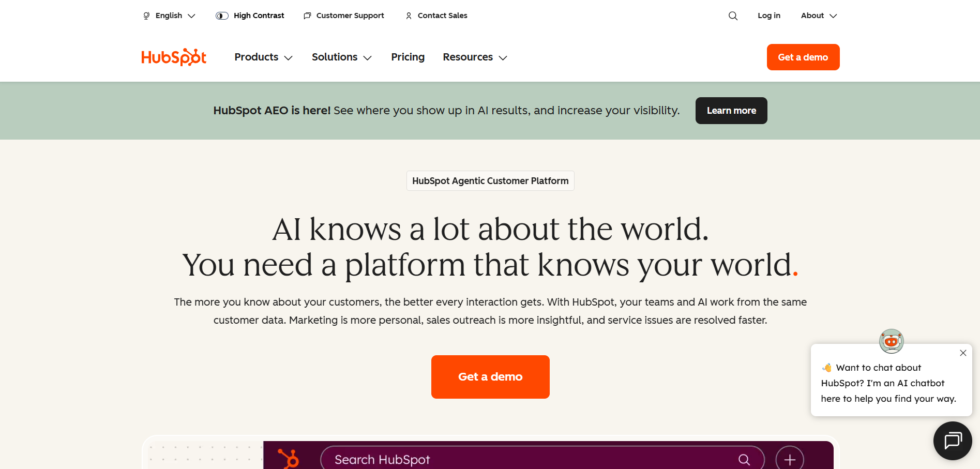This screenshot has width=980, height=469.
Task: Open the Resources dropdown menu
Action: [x=475, y=57]
